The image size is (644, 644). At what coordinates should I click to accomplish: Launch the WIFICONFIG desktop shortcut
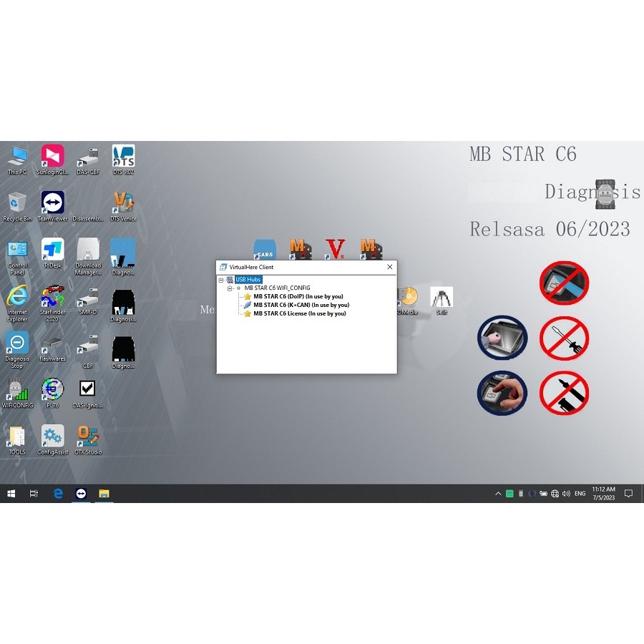[17, 394]
